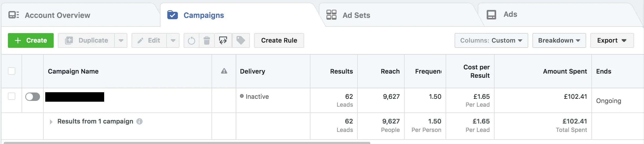Click the Ad Sets grid icon
The image size is (644, 144).
(331, 15)
